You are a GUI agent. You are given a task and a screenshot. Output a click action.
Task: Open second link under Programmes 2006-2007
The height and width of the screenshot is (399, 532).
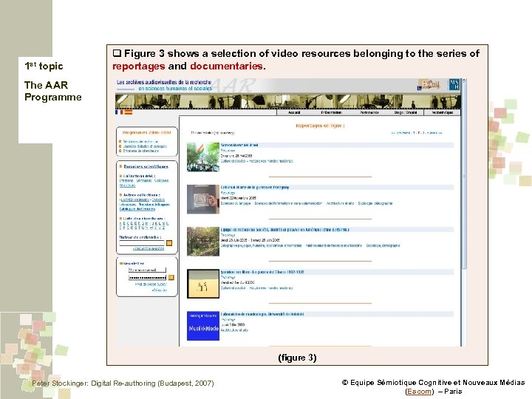(145, 146)
